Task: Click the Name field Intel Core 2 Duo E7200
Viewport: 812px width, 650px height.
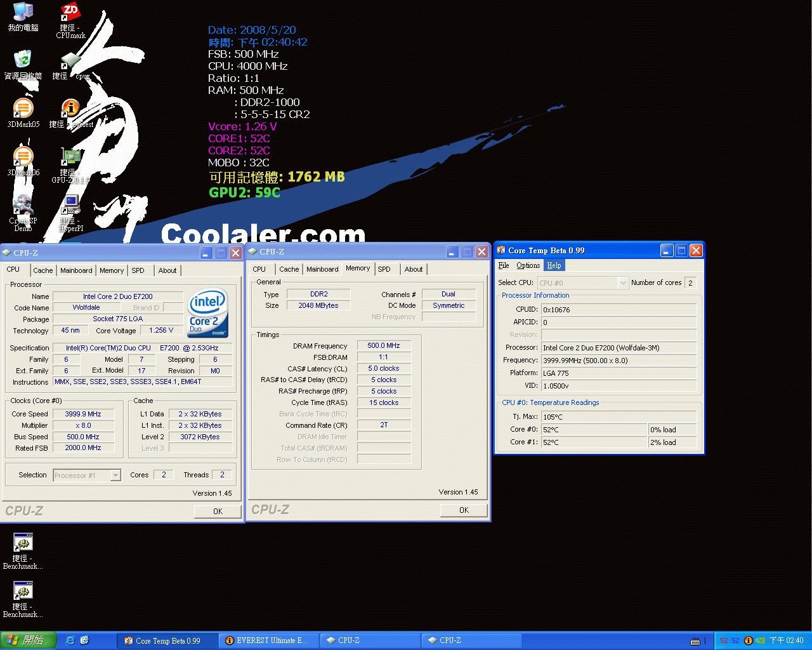Action: (118, 296)
